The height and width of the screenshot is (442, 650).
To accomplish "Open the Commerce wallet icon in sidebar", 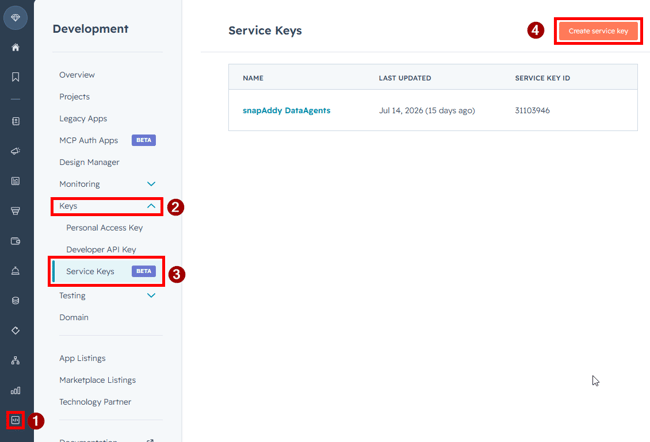I will point(15,241).
